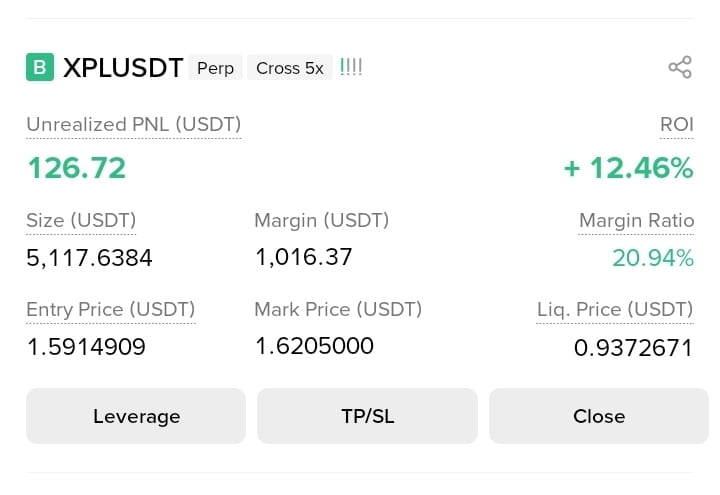Image resolution: width=720 pixels, height=495 pixels.
Task: Select the 20.94% margin ratio value
Action: [653, 258]
